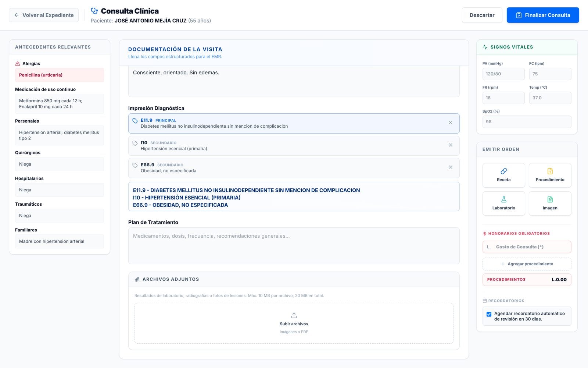Click the Temp (°C) field showing 37.0

(550, 98)
